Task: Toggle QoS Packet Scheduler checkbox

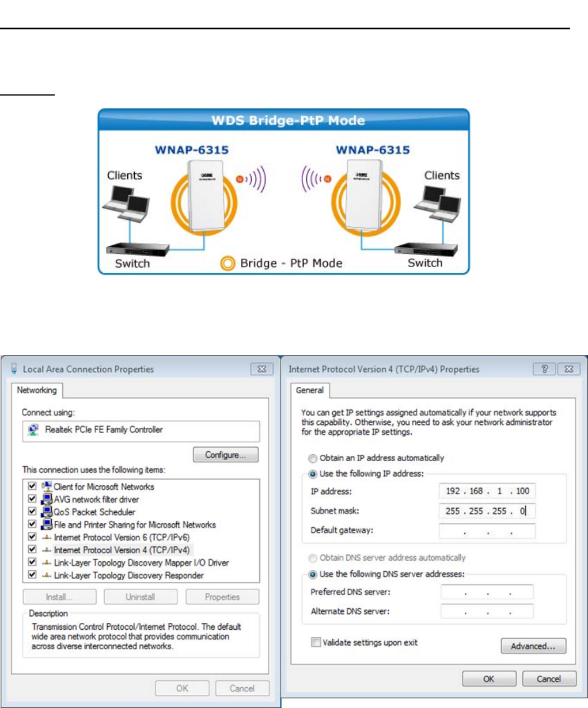Action: 32,512
